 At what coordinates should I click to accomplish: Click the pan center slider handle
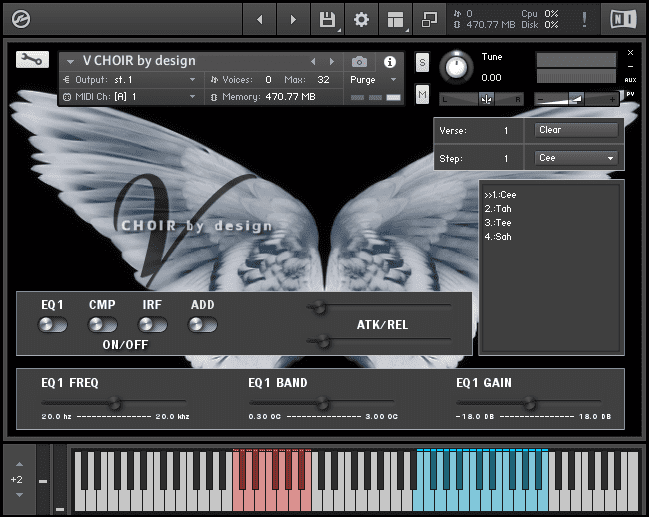point(487,99)
